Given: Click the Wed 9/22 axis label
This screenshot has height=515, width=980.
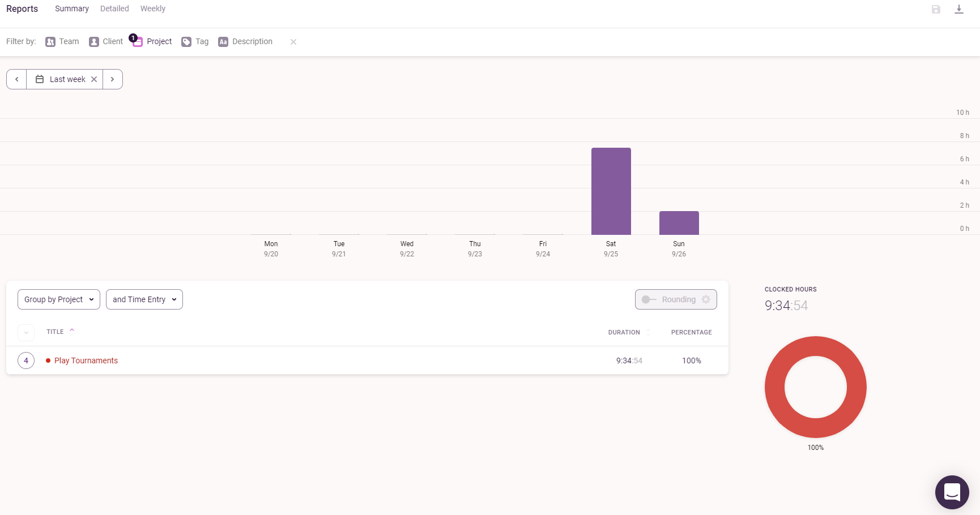Looking at the screenshot, I should click(407, 249).
